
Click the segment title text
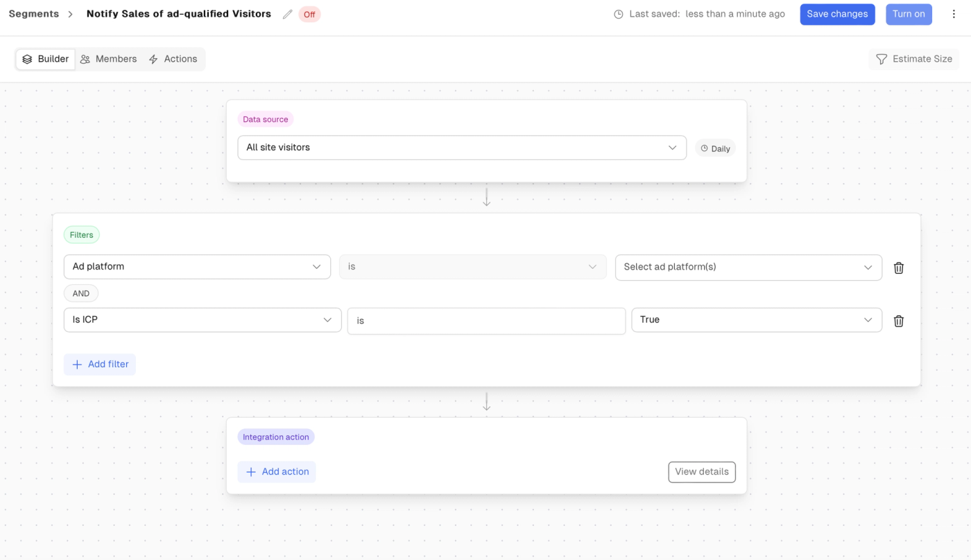click(179, 14)
